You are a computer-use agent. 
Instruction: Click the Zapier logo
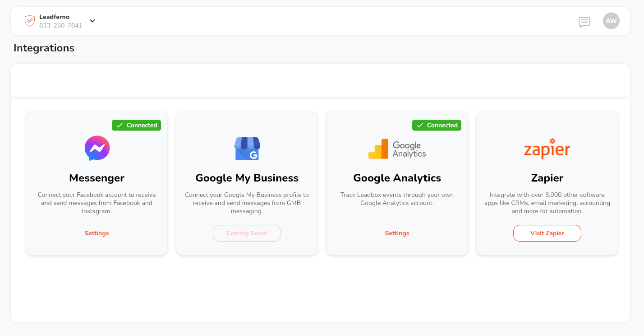547,149
